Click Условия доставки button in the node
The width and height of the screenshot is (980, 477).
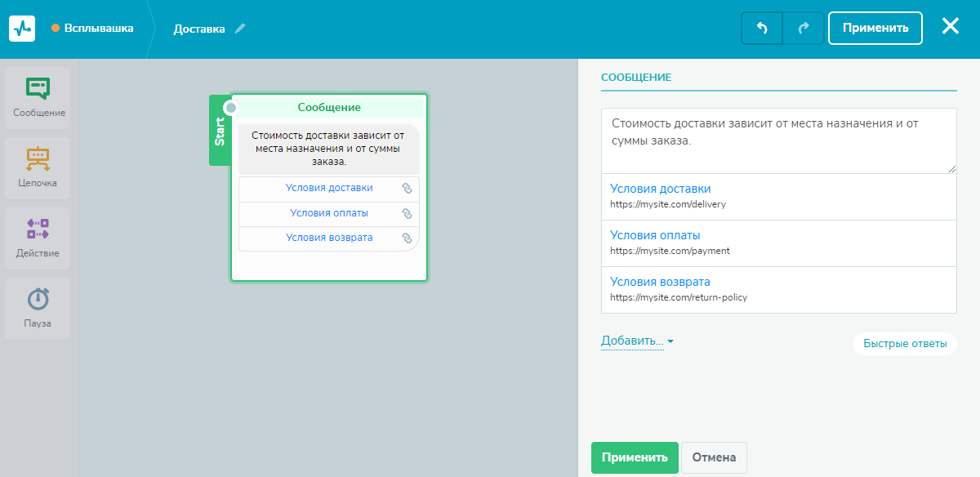click(328, 188)
